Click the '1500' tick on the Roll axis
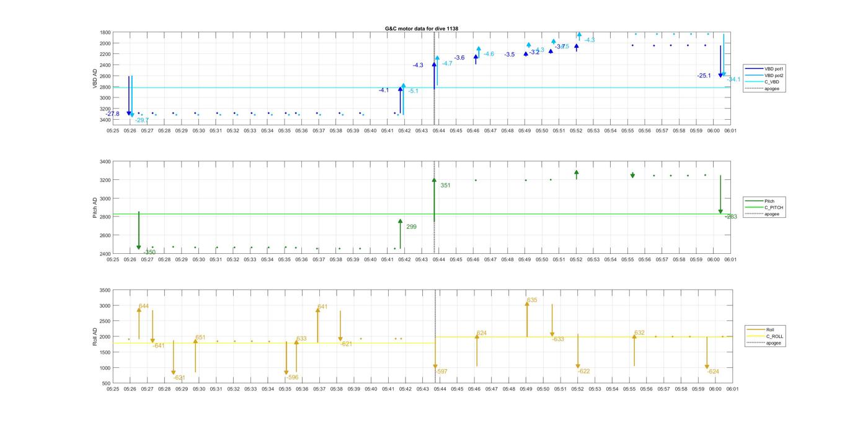The height and width of the screenshot is (430, 868). (104, 352)
